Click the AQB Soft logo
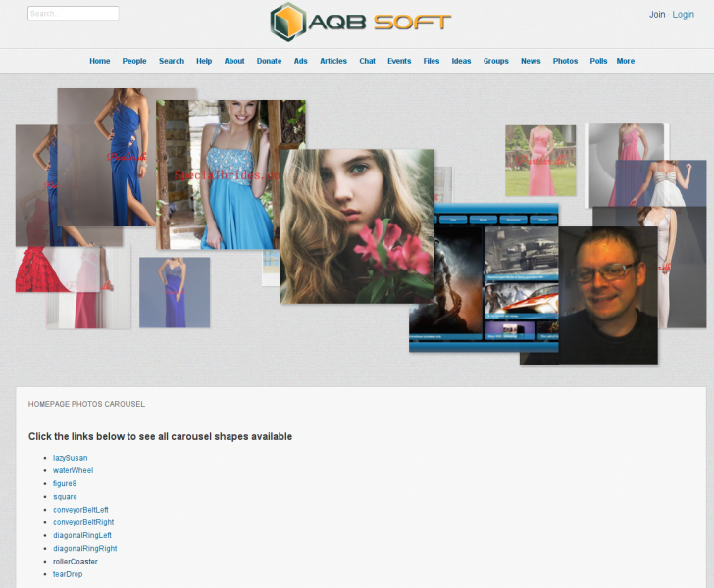This screenshot has width=714, height=588. click(360, 22)
